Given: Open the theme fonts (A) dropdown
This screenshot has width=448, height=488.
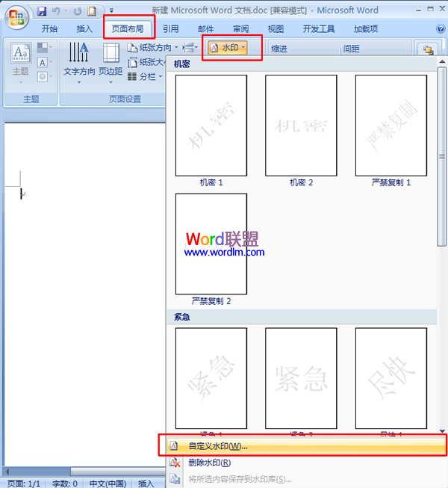Looking at the screenshot, I should (45, 63).
